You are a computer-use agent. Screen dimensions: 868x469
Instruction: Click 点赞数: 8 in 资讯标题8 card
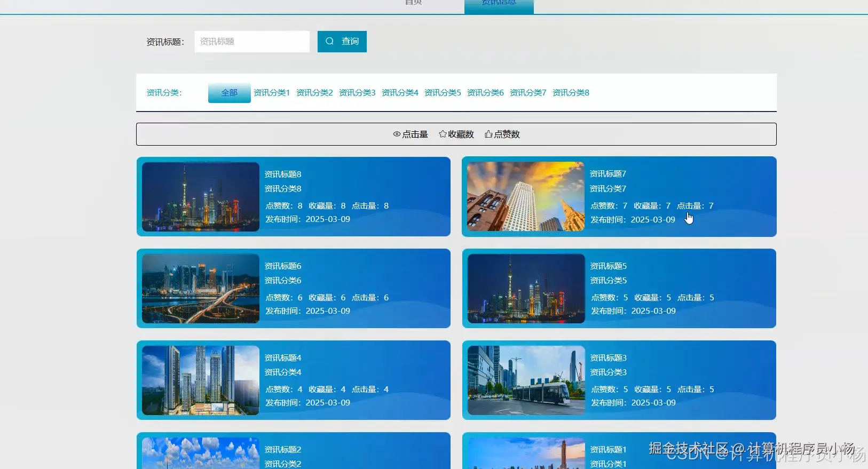[x=284, y=206]
